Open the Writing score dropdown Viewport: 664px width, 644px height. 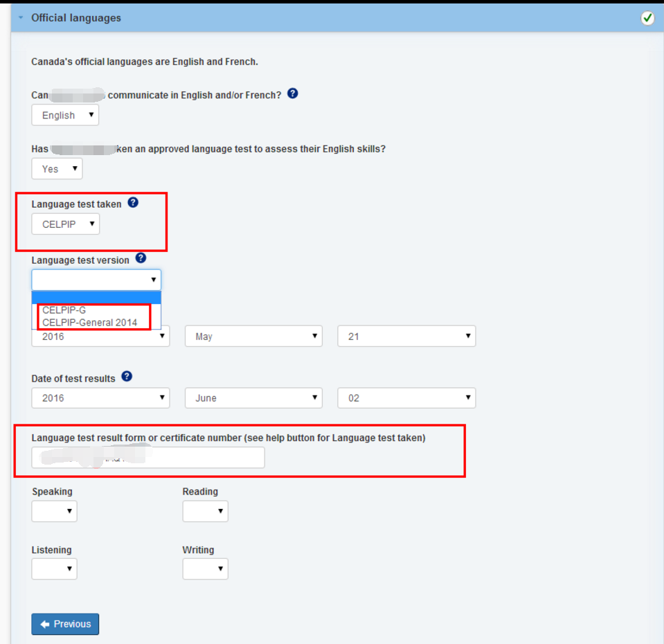tap(205, 569)
